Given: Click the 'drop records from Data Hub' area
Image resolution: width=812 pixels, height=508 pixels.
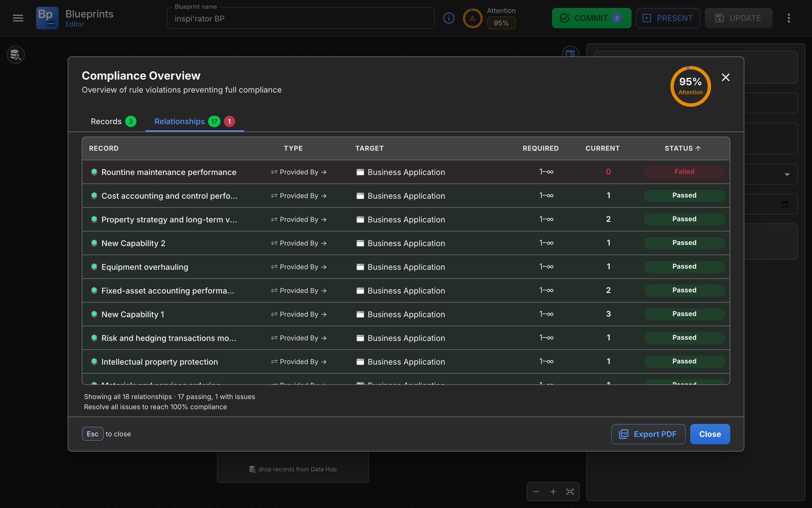Looking at the screenshot, I should pyautogui.click(x=293, y=469).
